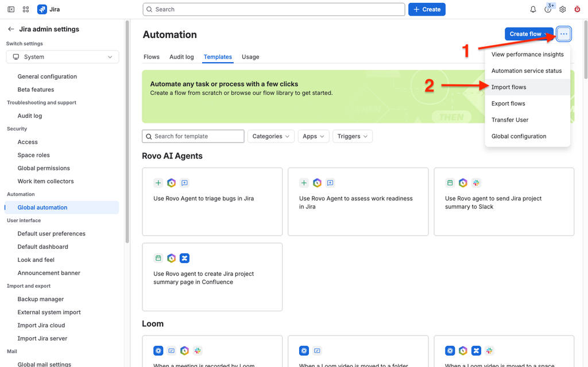Expand the System switch settings dropdown
This screenshot has width=588, height=367.
63,57
